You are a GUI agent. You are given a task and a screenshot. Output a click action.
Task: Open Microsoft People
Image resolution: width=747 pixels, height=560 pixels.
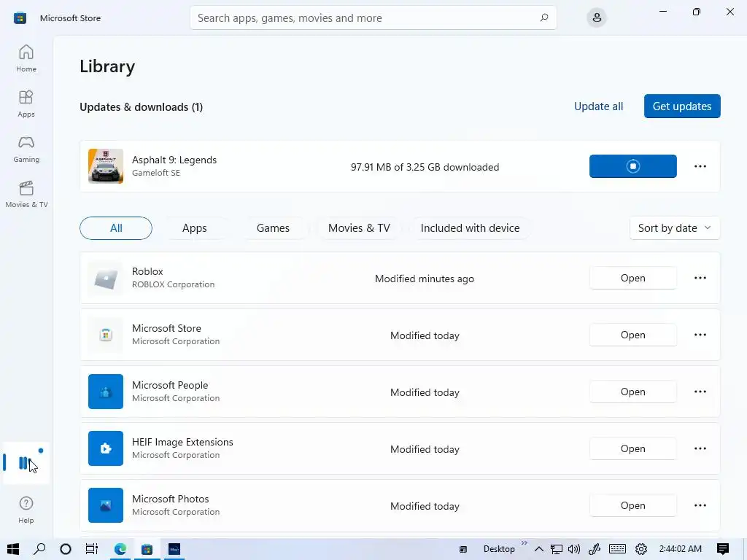pos(632,392)
